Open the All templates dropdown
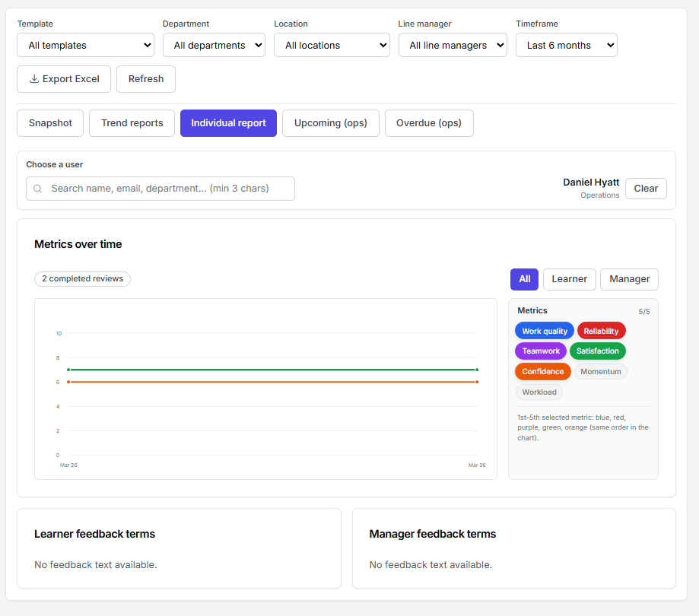 pos(86,45)
